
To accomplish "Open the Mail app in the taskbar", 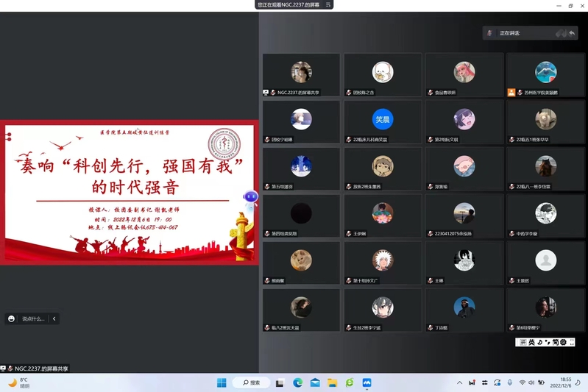I will point(315,382).
